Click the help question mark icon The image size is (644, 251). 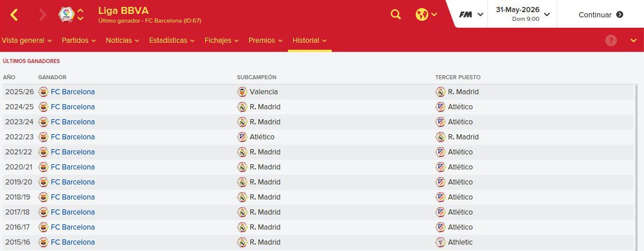tap(610, 40)
